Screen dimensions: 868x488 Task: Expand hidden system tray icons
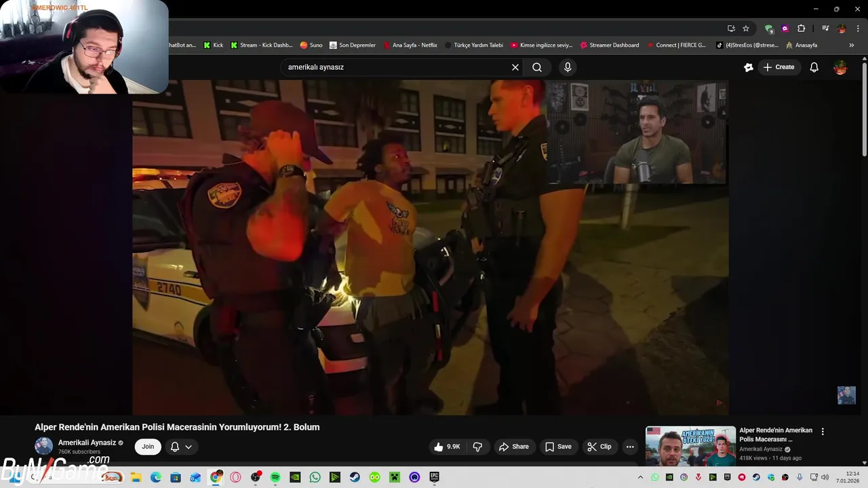click(641, 477)
